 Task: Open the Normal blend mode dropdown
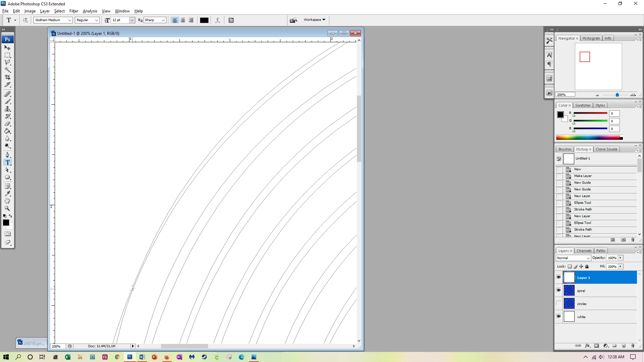pos(588,258)
